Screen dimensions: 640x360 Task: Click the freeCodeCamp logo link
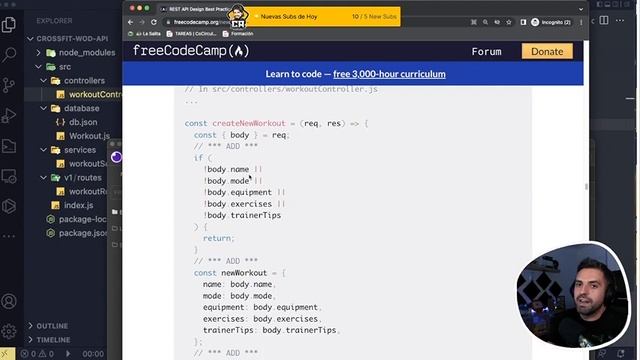tap(191, 51)
